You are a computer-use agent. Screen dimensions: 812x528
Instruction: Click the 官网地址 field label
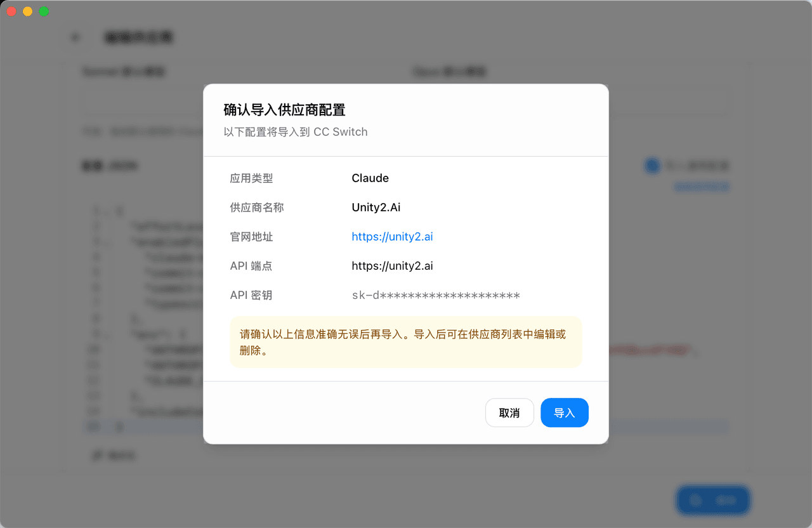pos(252,237)
